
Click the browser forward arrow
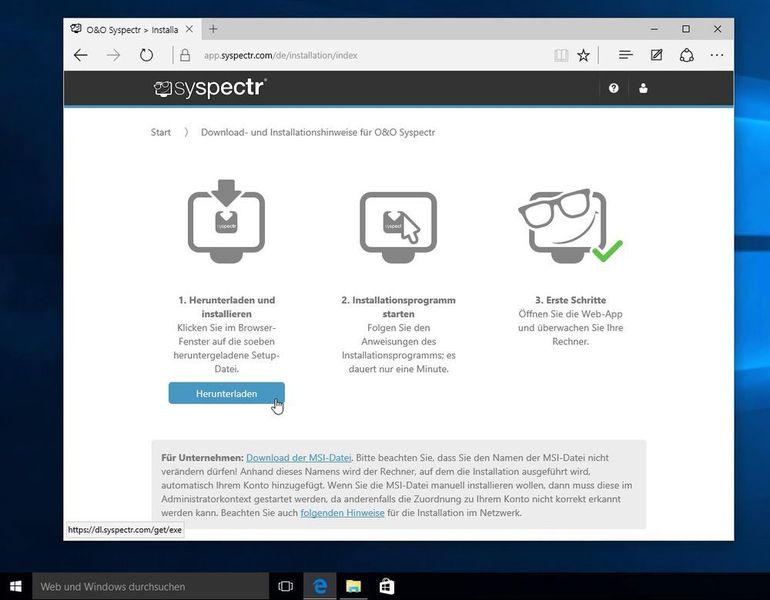click(x=113, y=55)
